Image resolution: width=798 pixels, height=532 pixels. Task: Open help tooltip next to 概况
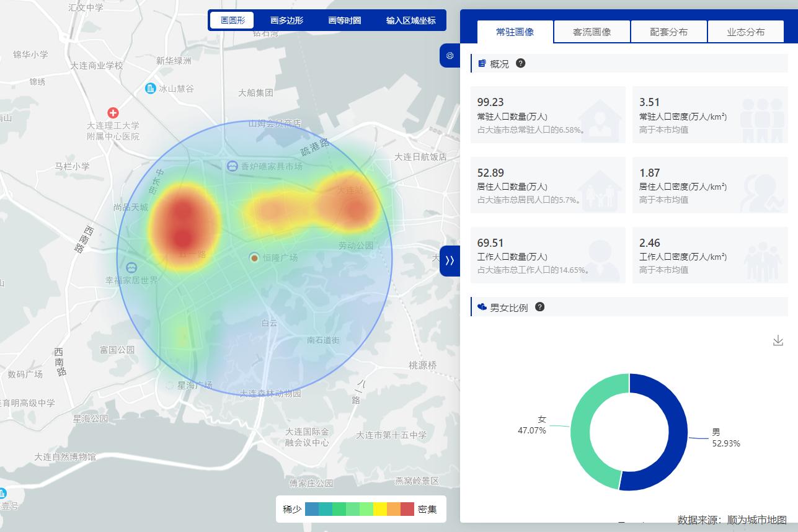[521, 63]
